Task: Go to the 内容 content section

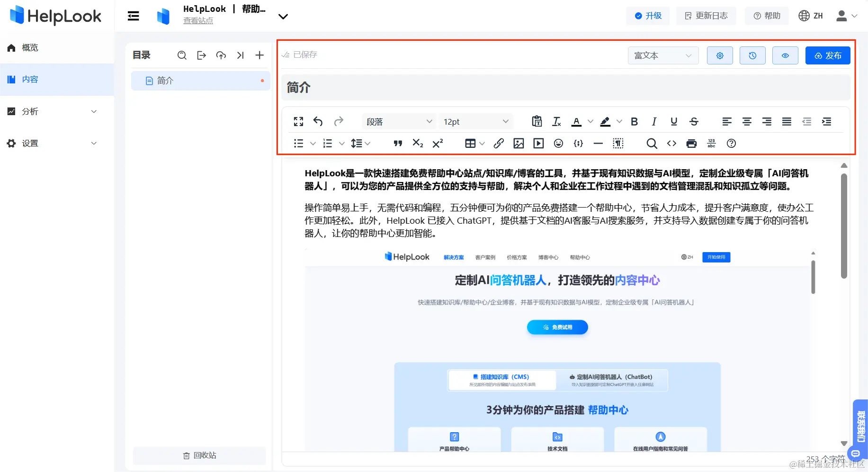Action: [57, 80]
